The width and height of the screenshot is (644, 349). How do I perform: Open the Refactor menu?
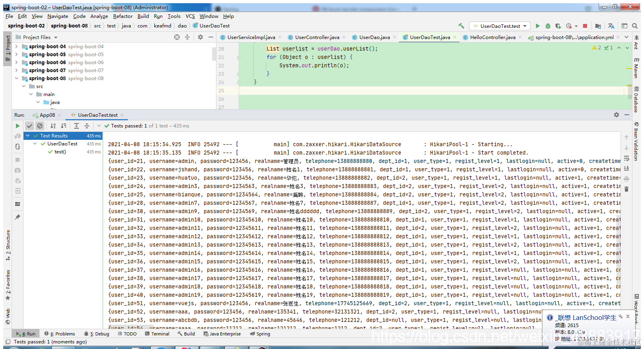click(123, 16)
